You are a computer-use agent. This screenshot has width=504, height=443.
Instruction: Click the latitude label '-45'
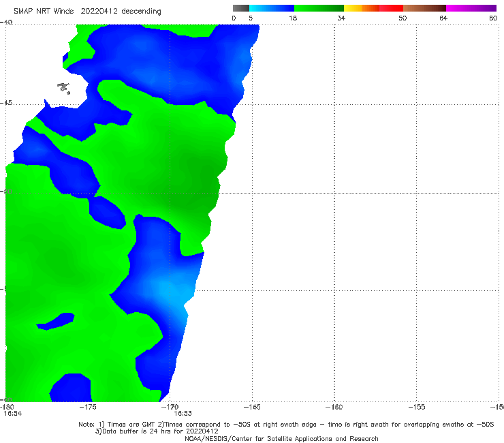coord(6,103)
